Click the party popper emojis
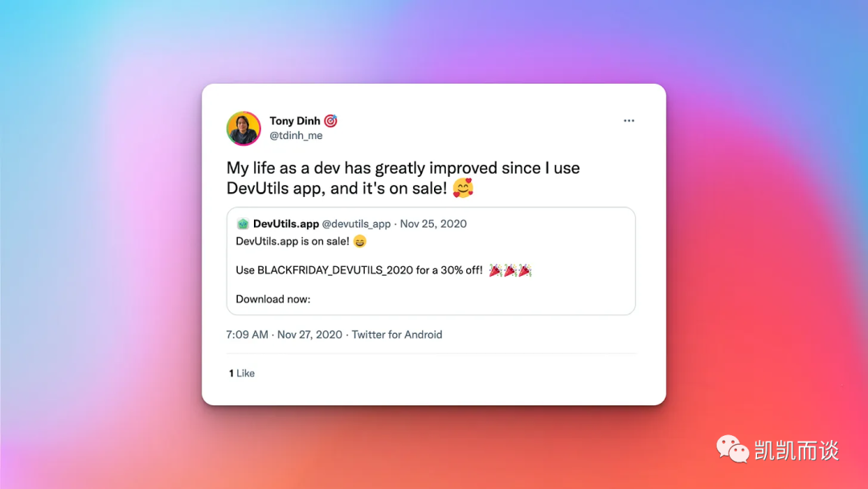 click(x=510, y=270)
